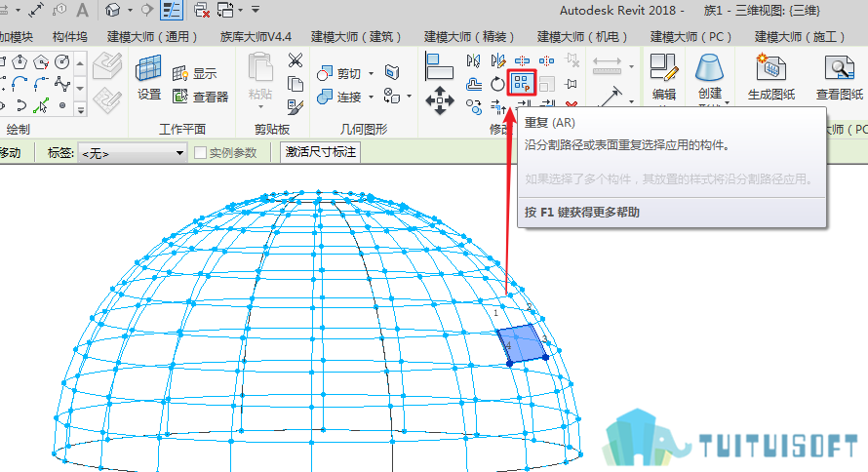Open the 建模大师(精装) tab

point(469,36)
